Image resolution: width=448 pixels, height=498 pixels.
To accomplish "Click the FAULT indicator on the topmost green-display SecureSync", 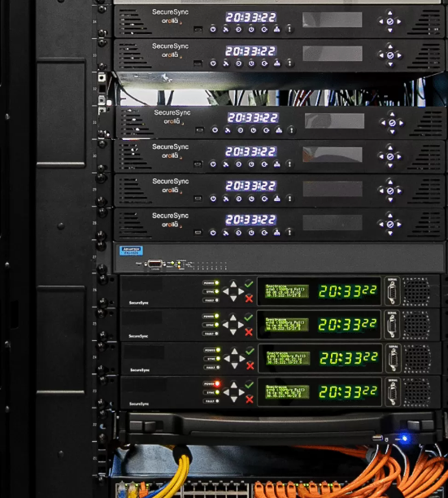I will (217, 299).
